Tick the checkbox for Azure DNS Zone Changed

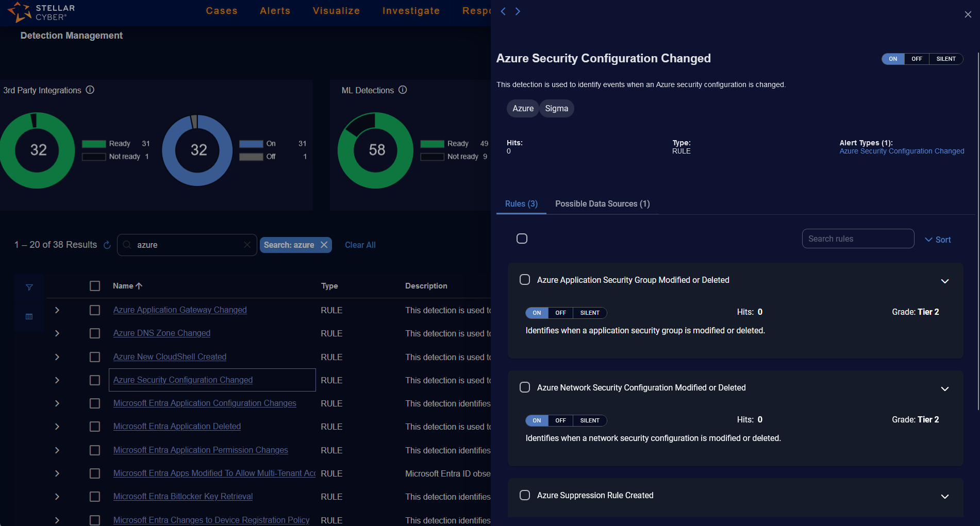95,333
